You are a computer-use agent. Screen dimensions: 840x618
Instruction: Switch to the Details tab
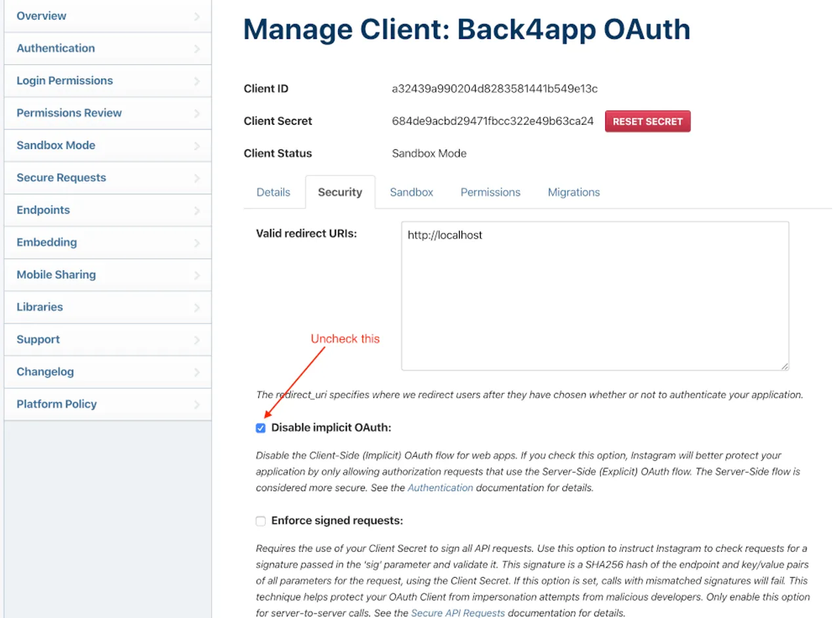pyautogui.click(x=273, y=192)
